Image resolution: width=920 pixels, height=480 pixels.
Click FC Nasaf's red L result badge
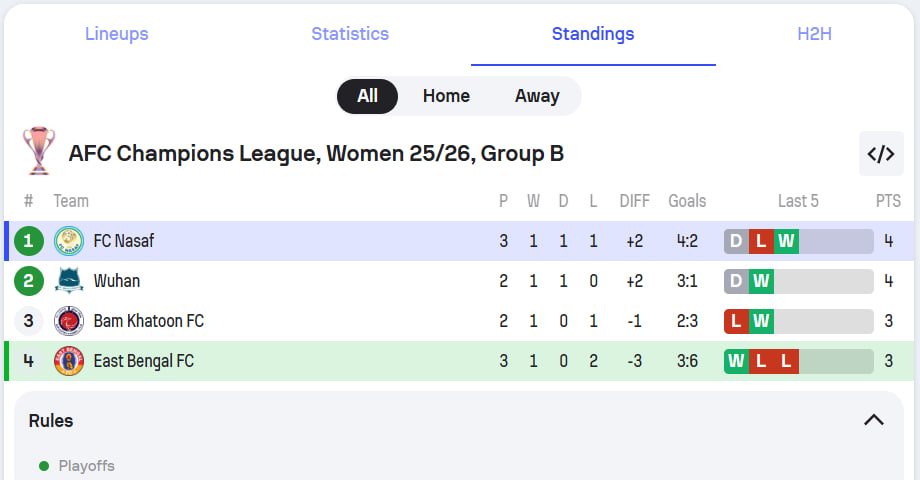pos(761,241)
